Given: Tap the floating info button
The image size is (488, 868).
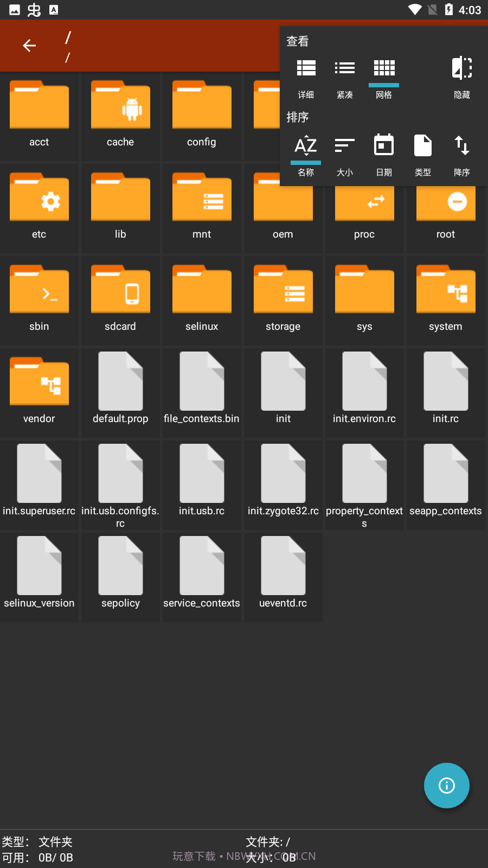Looking at the screenshot, I should click(446, 785).
